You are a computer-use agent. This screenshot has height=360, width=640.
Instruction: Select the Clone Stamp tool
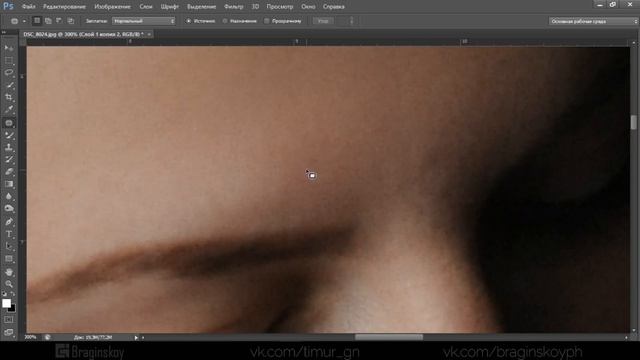point(9,147)
